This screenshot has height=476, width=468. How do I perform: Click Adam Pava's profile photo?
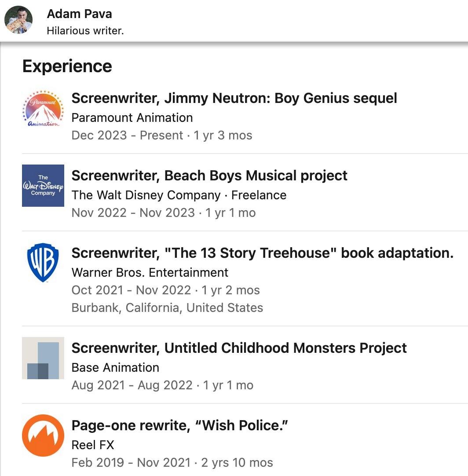pos(18,20)
